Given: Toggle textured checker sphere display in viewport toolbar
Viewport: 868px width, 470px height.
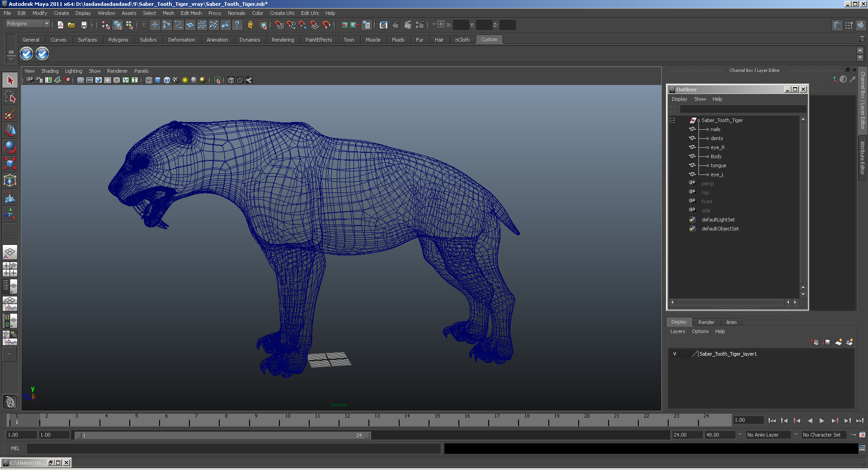Looking at the screenshot, I should click(x=176, y=80).
